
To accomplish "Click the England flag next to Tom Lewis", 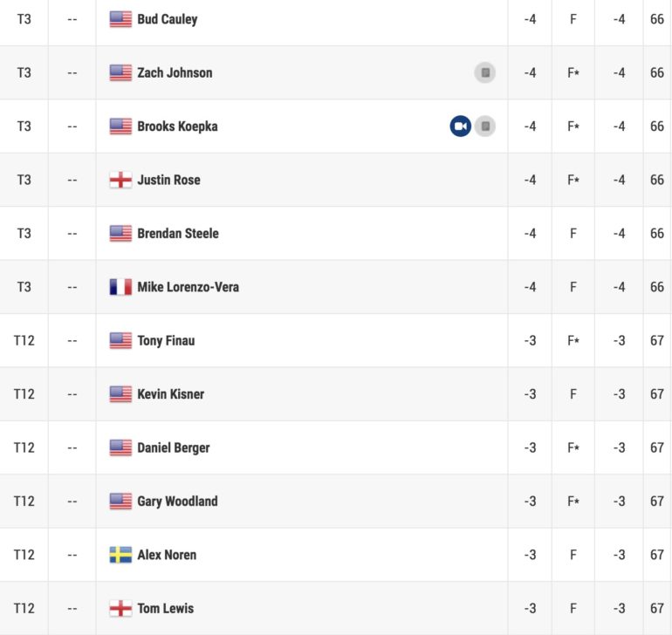I will pyautogui.click(x=120, y=609).
